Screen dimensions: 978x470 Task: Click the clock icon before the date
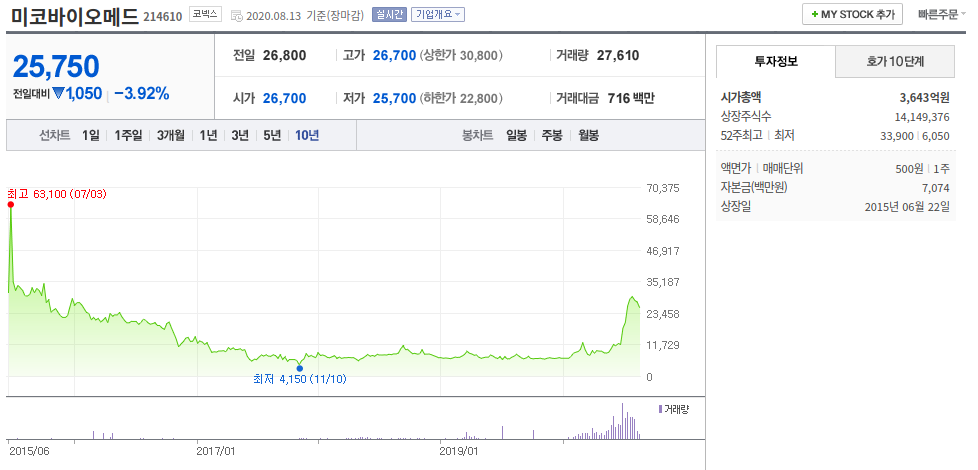click(237, 16)
